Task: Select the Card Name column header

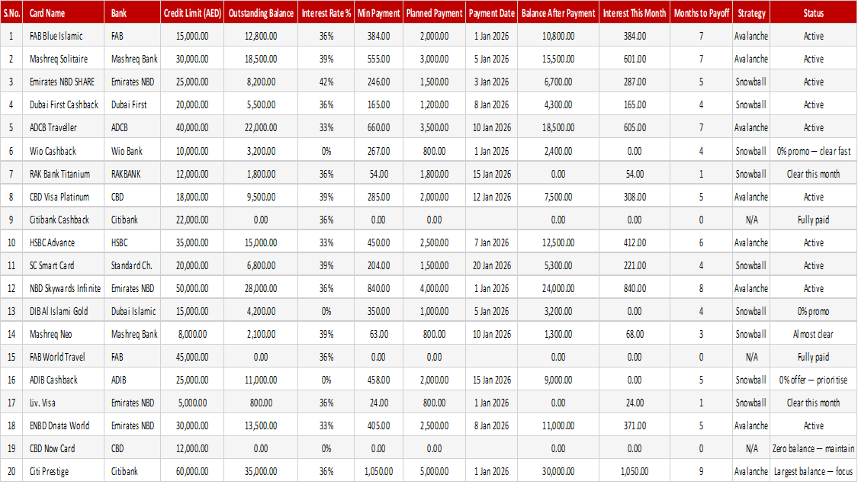Action: click(x=63, y=12)
